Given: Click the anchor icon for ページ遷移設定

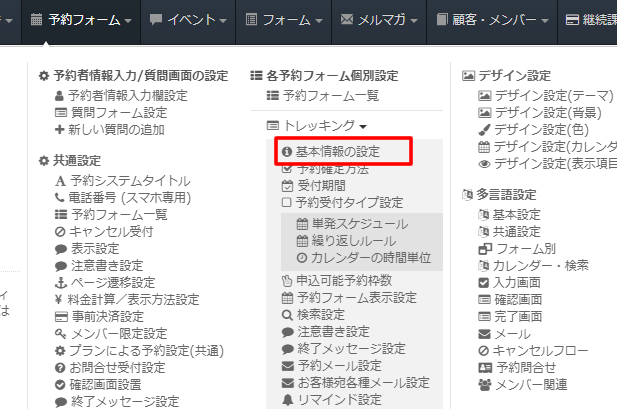Looking at the screenshot, I should (60, 283).
